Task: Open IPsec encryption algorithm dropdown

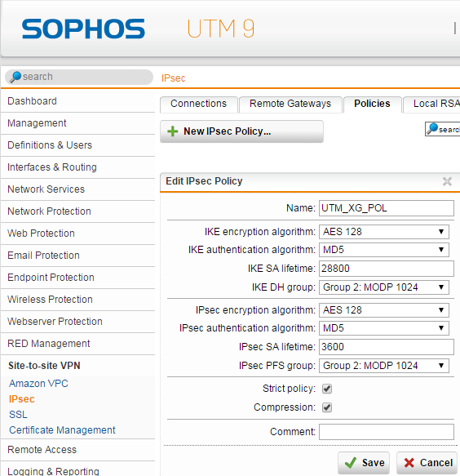Action: [384, 310]
